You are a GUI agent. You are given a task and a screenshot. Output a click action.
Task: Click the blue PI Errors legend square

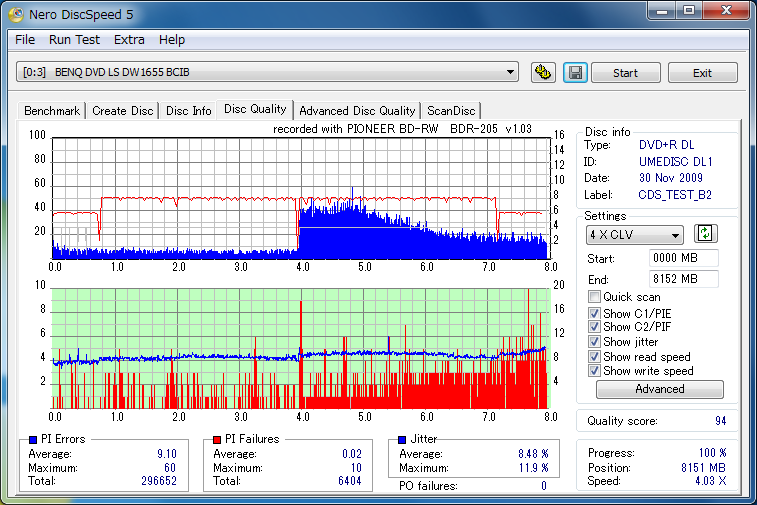pos(33,439)
